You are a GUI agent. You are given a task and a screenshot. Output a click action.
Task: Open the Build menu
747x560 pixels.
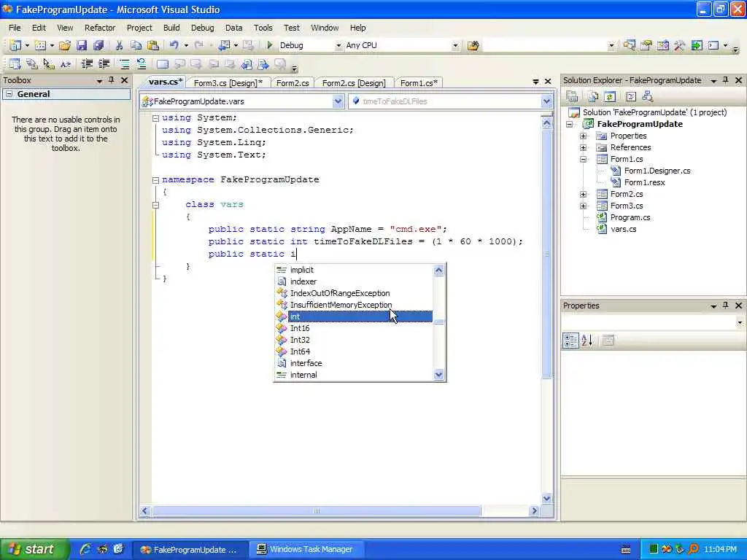171,28
